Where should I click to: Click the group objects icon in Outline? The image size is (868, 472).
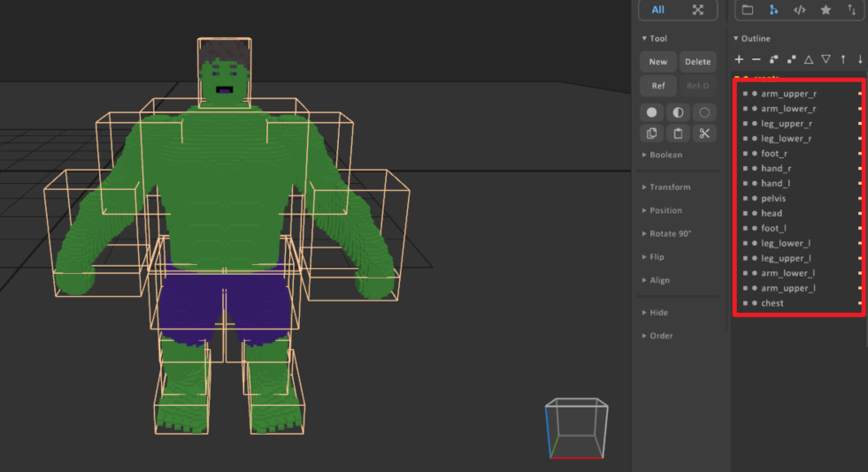coord(774,59)
